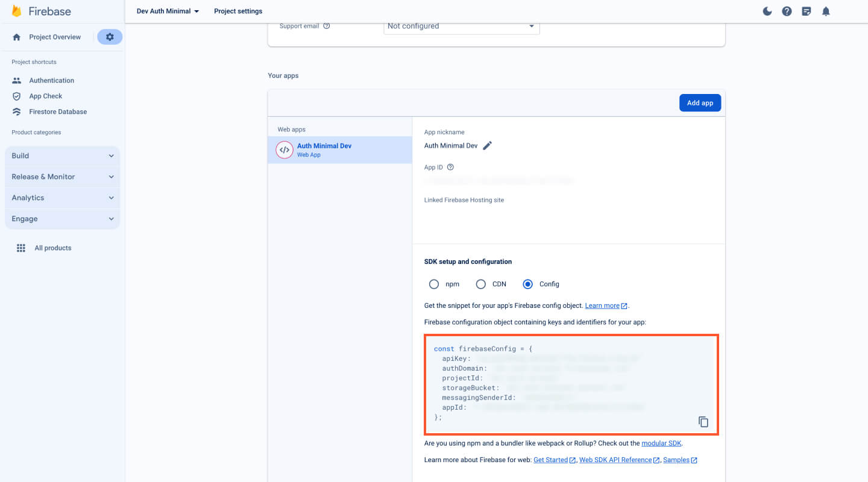
Task: Open the help question mark icon
Action: point(787,11)
